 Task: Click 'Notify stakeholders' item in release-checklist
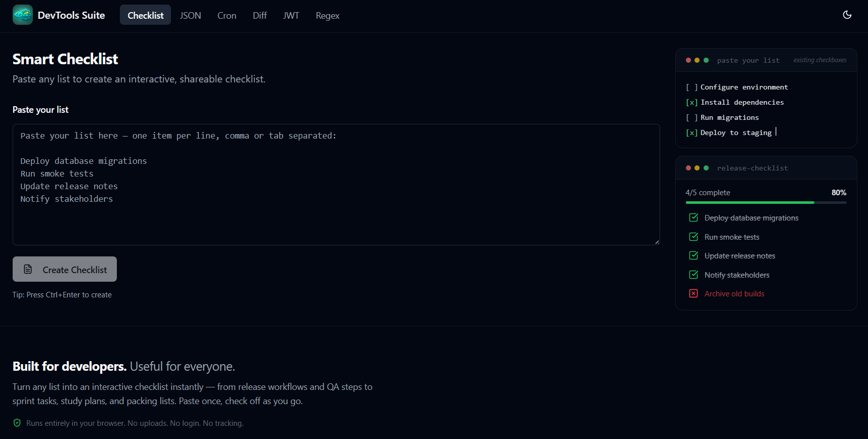pos(737,275)
